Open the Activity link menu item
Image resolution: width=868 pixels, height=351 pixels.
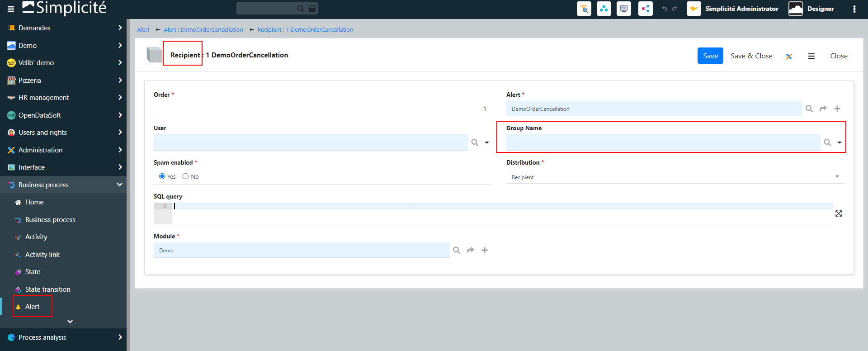click(x=63, y=255)
